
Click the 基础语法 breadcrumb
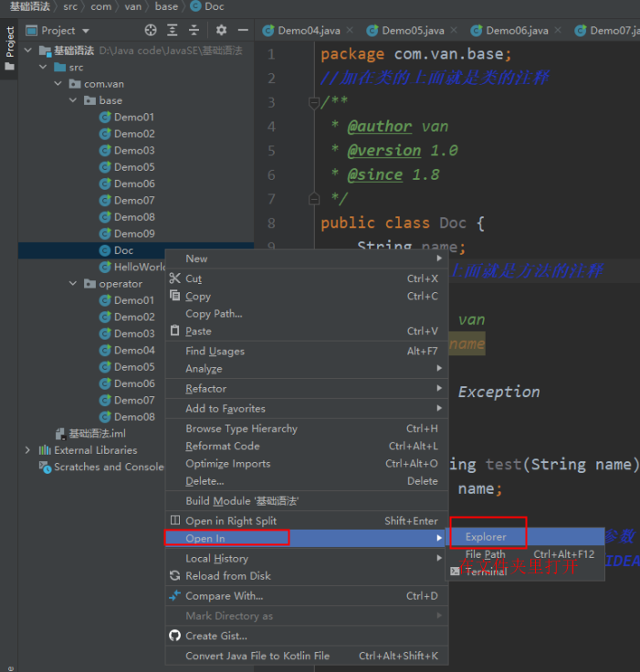click(29, 6)
